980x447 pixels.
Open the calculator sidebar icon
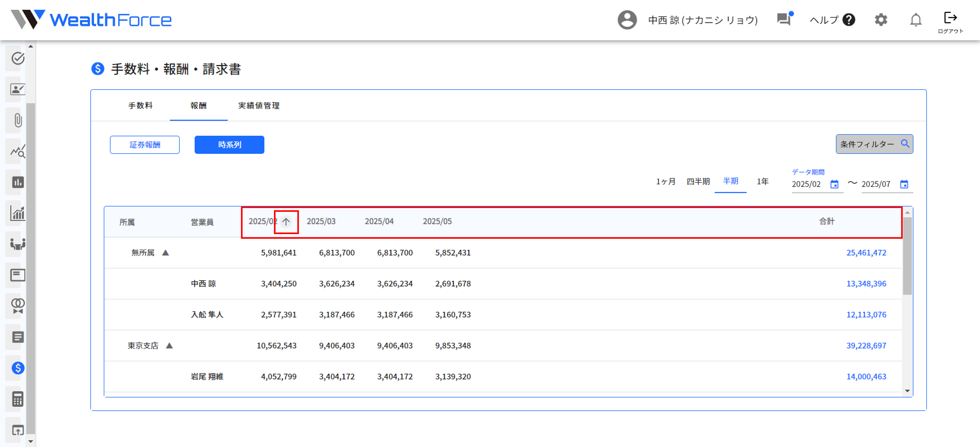tap(18, 399)
